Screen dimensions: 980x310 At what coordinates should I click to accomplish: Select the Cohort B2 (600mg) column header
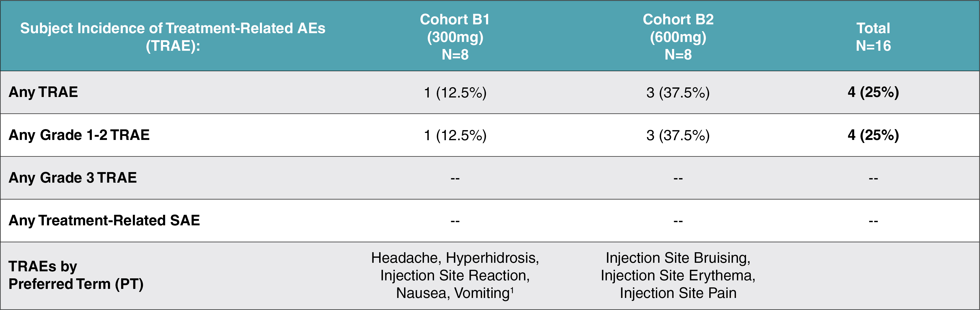click(x=678, y=37)
